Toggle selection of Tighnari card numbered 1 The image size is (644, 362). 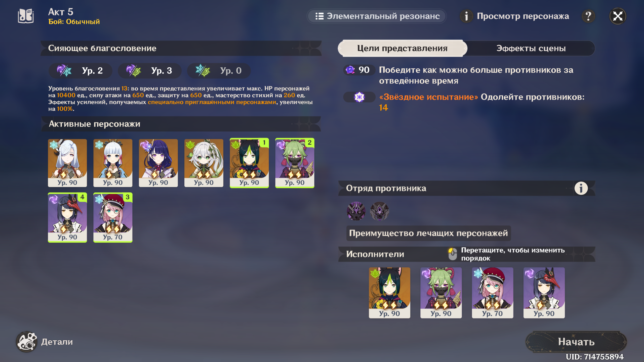(x=249, y=163)
